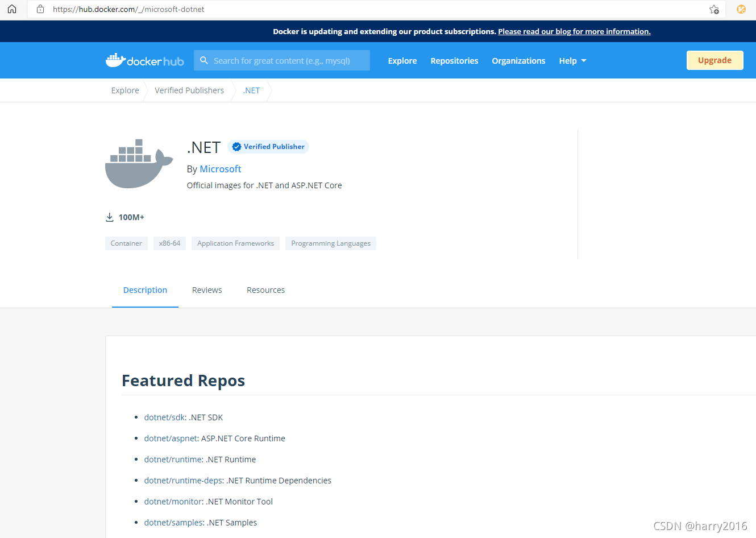The width and height of the screenshot is (756, 538).
Task: Click 'Official images for .NET and ASP.NET Core'
Action: (264, 185)
